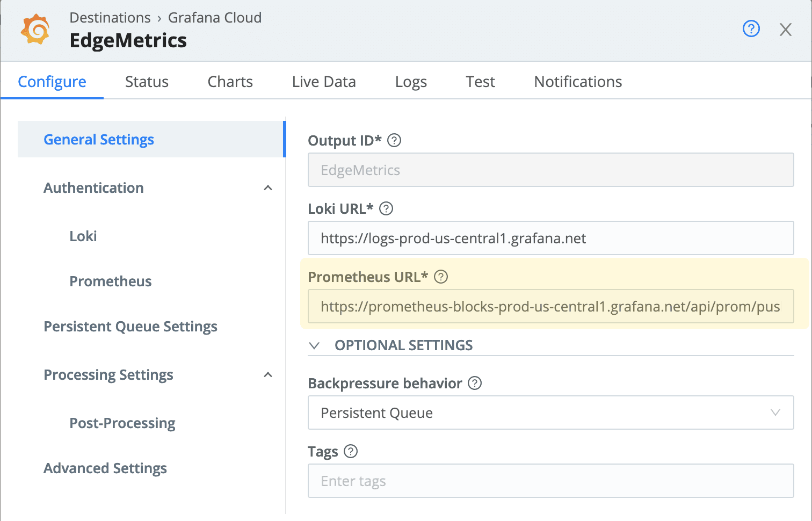The width and height of the screenshot is (812, 521).
Task: Switch to the Status tab
Action: coord(147,82)
